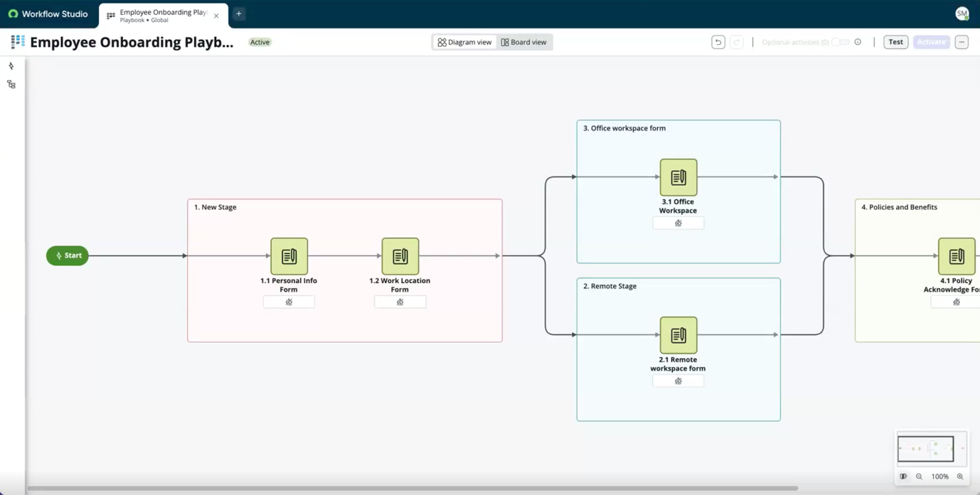980x495 pixels.
Task: Click the Active status badge
Action: (x=260, y=42)
